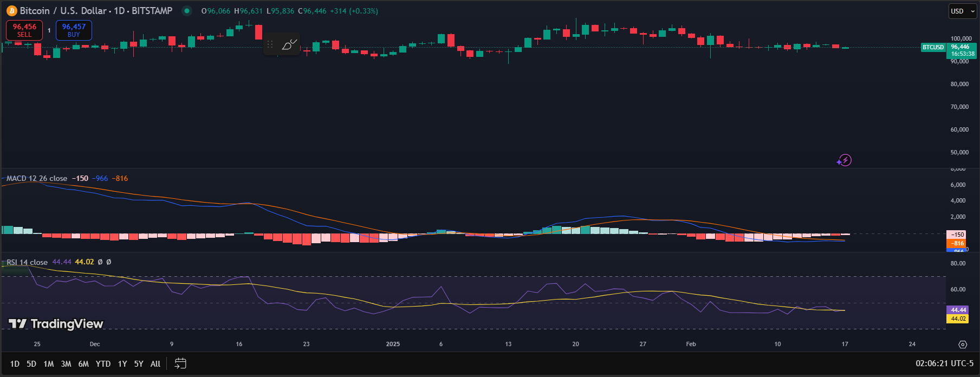Click the green market status dot
Viewport: 980px width, 377px height.
pos(187,11)
